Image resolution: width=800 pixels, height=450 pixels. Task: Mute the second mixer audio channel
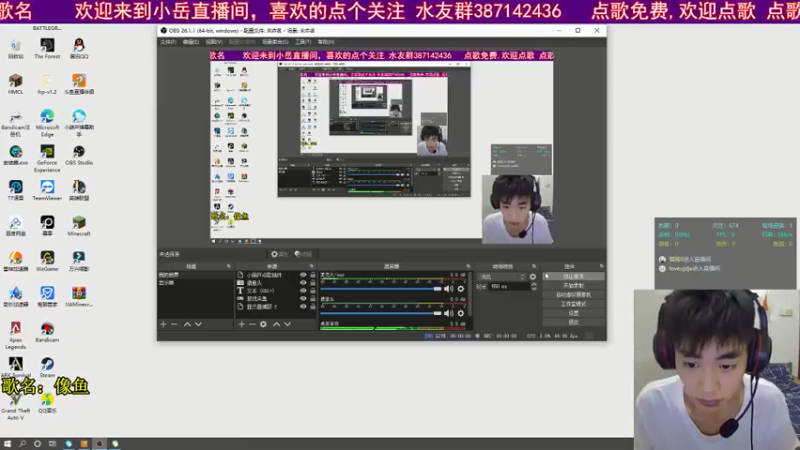point(448,313)
